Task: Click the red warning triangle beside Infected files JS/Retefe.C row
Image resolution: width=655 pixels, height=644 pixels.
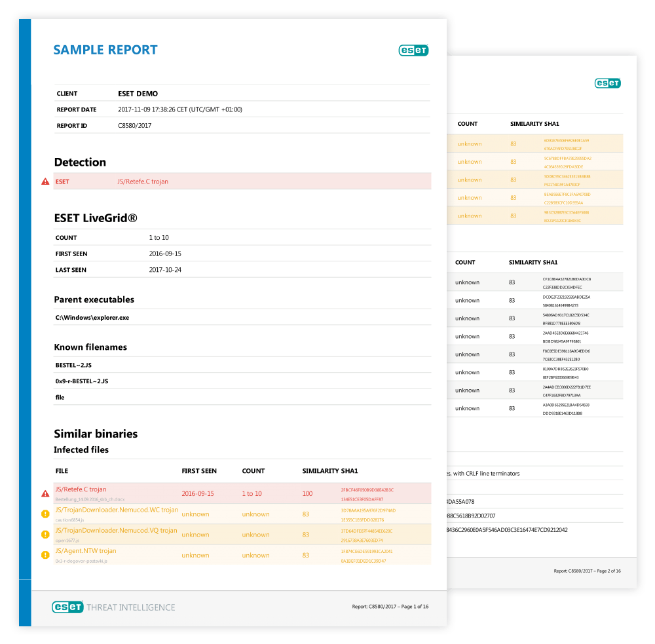Action: pyautogui.click(x=45, y=493)
